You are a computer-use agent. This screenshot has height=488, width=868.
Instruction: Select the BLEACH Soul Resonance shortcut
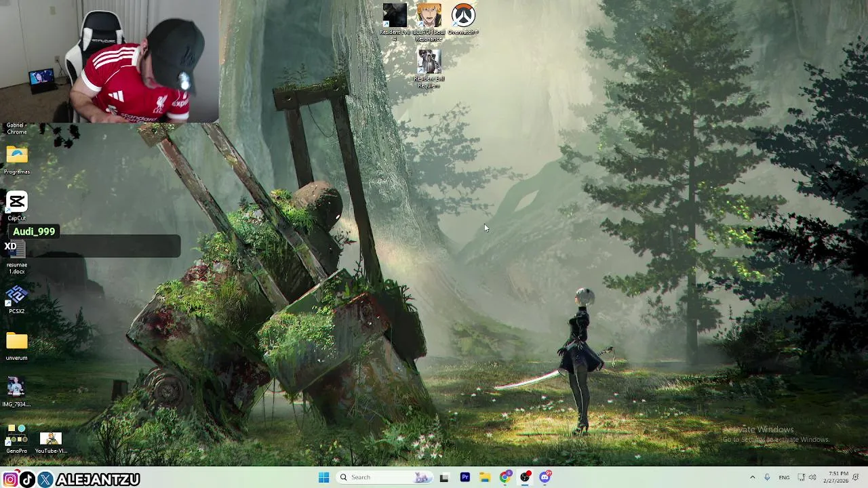click(x=429, y=20)
